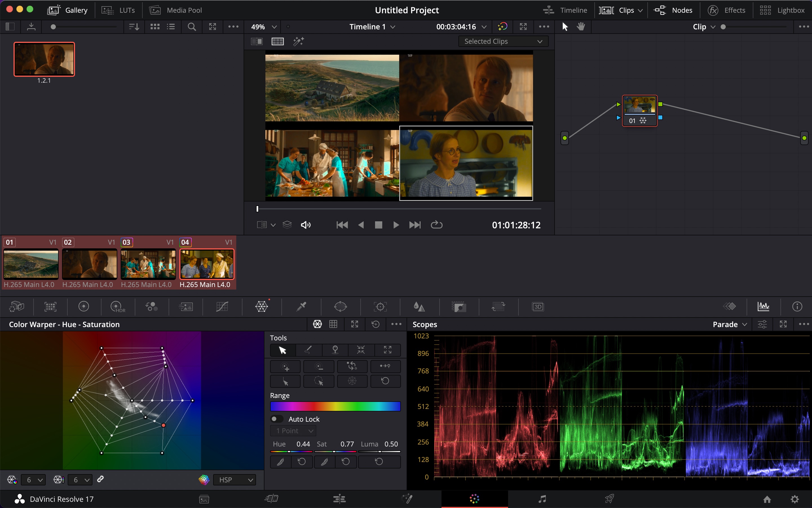
Task: Jump to the previous clip
Action: (342, 225)
